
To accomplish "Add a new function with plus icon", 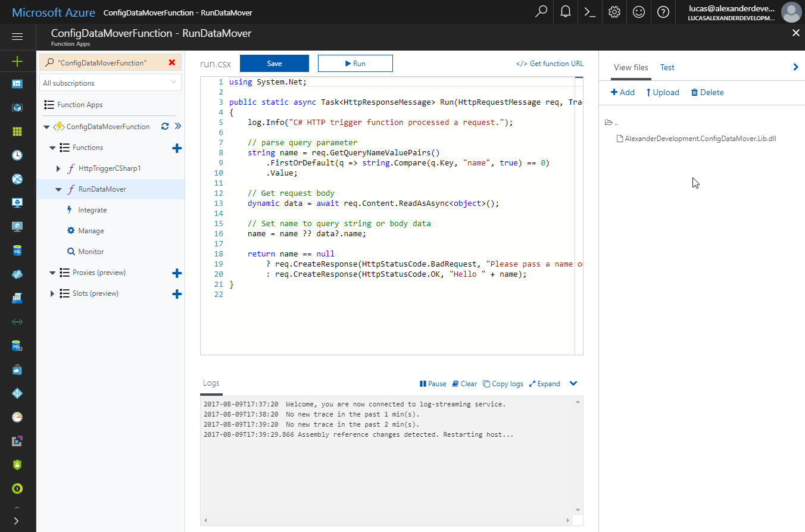I will coord(177,148).
